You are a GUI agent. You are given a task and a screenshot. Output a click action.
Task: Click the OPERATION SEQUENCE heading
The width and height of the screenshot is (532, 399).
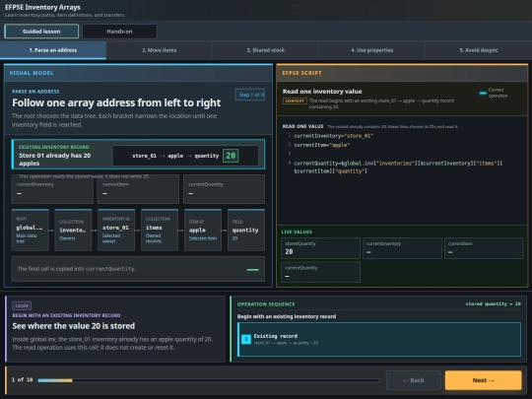point(266,304)
